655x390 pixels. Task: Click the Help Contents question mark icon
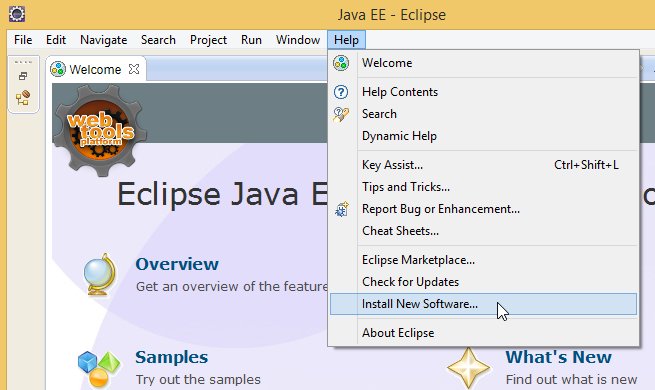click(x=341, y=92)
